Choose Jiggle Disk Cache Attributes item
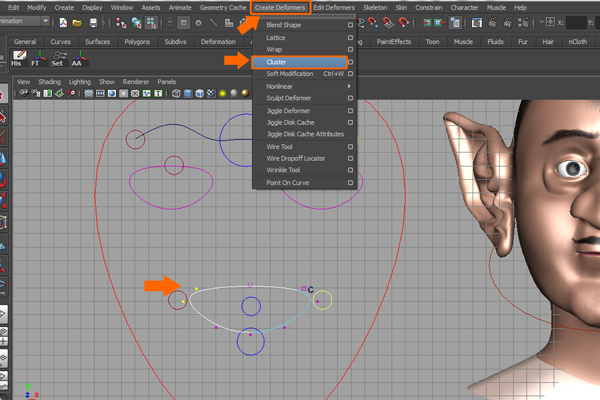The height and width of the screenshot is (400, 600). coord(305,134)
